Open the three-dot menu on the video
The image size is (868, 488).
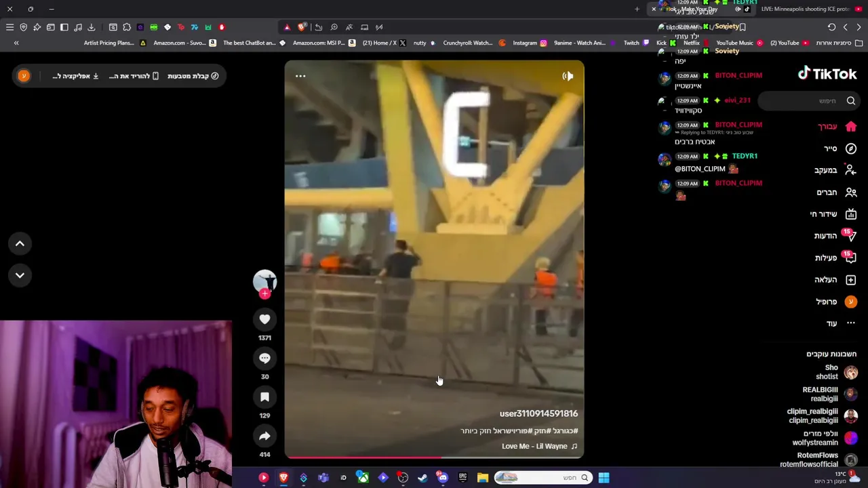point(300,76)
